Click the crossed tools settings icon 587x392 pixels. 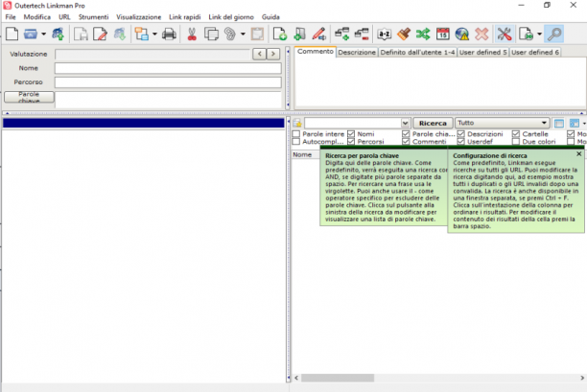pyautogui.click(x=505, y=35)
